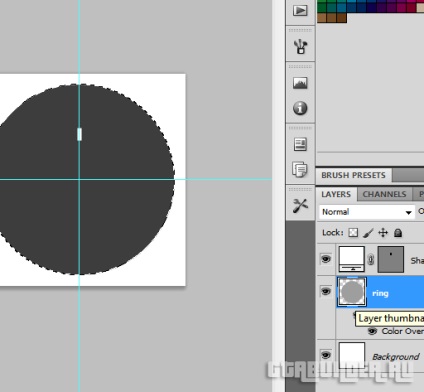The height and width of the screenshot is (392, 424).
Task: Hide the Background layer eye
Action: 326,355
